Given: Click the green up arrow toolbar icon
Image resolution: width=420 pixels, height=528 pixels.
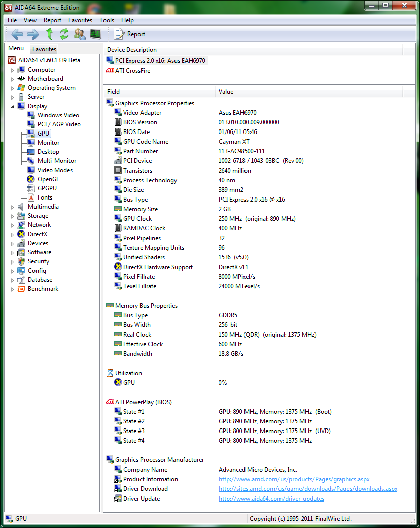Looking at the screenshot, I should (49, 34).
